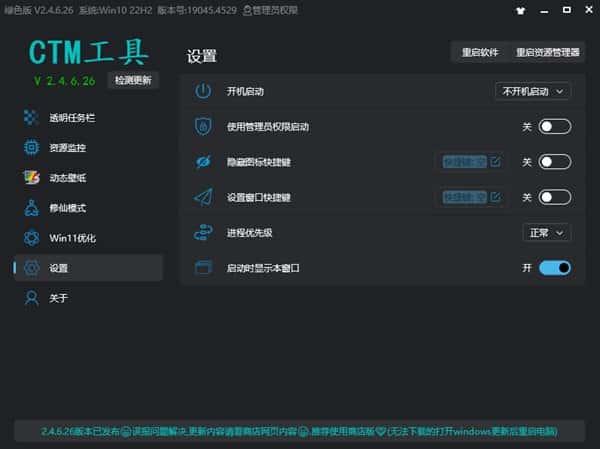Image resolution: width=600 pixels, height=449 pixels.
Task: Expand the 进程优先级 dropdown showing 正常
Action: tap(546, 232)
